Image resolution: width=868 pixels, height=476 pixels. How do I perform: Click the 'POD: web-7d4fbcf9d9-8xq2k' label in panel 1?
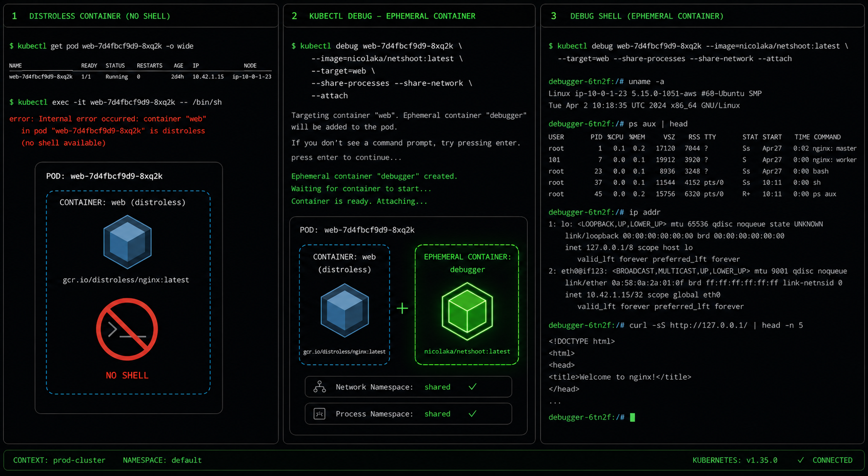[104, 176]
